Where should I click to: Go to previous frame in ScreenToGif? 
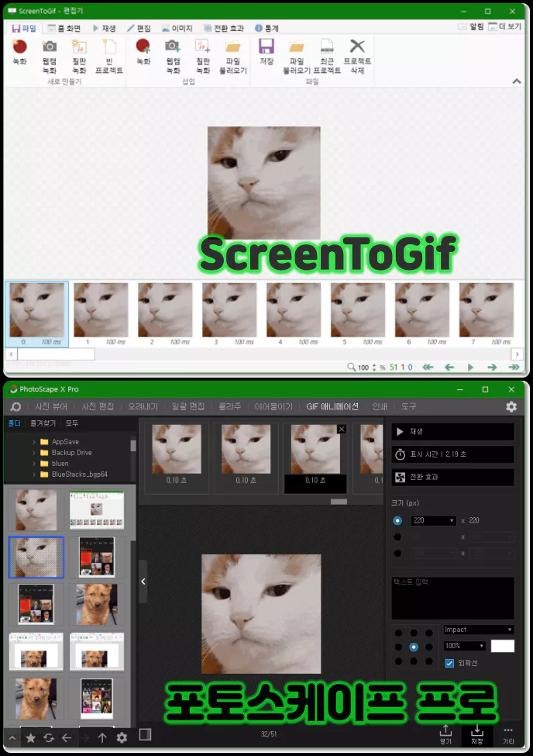[449, 368]
